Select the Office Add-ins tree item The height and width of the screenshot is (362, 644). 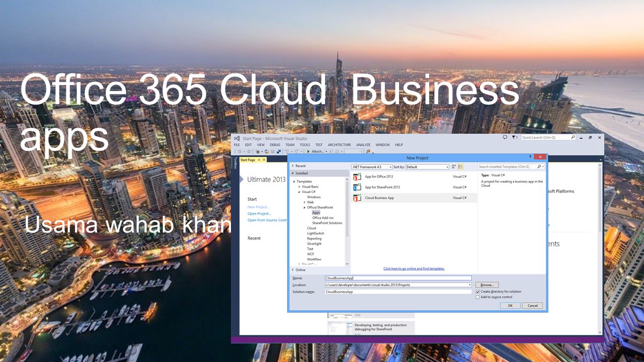click(323, 218)
